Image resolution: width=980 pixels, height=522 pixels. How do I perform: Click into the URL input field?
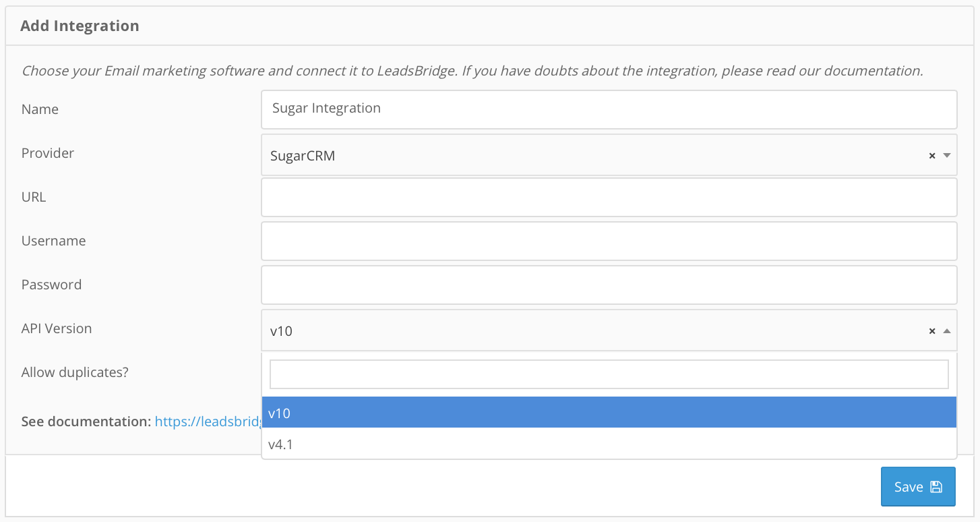[609, 197]
